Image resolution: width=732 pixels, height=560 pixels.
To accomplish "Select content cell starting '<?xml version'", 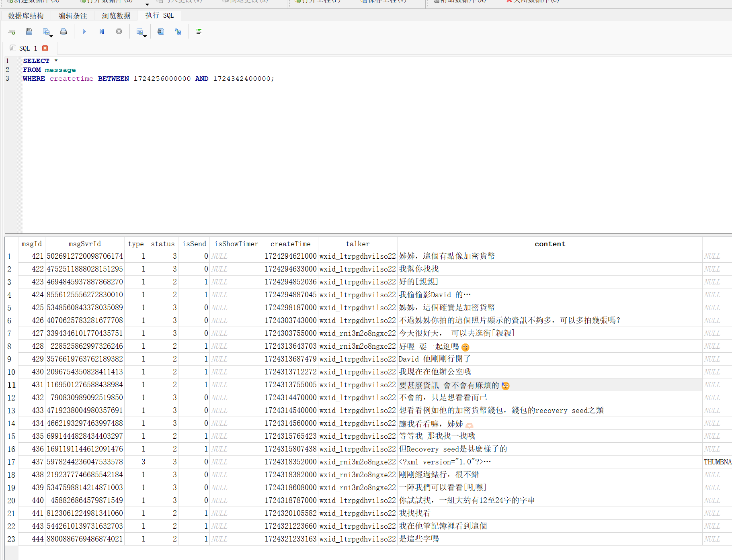I will point(550,462).
